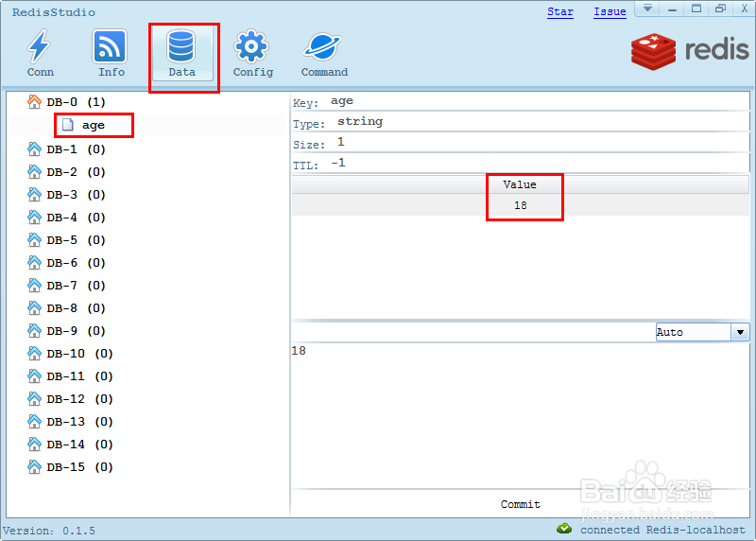
Task: Click the restore-down window button
Action: [720, 9]
